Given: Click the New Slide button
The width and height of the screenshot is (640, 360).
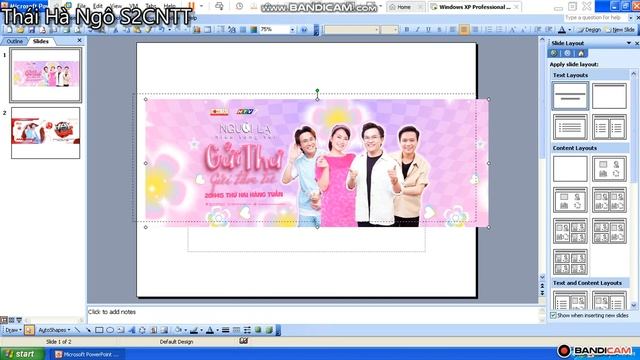Looking at the screenshot, I should (620, 30).
